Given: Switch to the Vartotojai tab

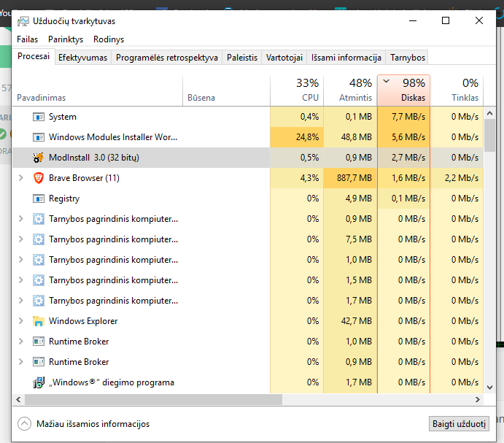Looking at the screenshot, I should click(x=284, y=58).
